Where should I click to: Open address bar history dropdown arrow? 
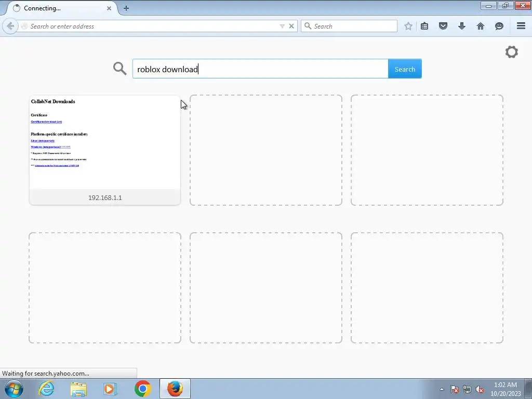coord(282,26)
